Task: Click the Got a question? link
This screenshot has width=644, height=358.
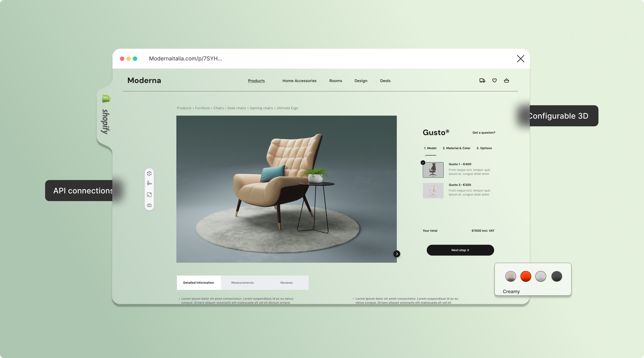Action: click(483, 133)
